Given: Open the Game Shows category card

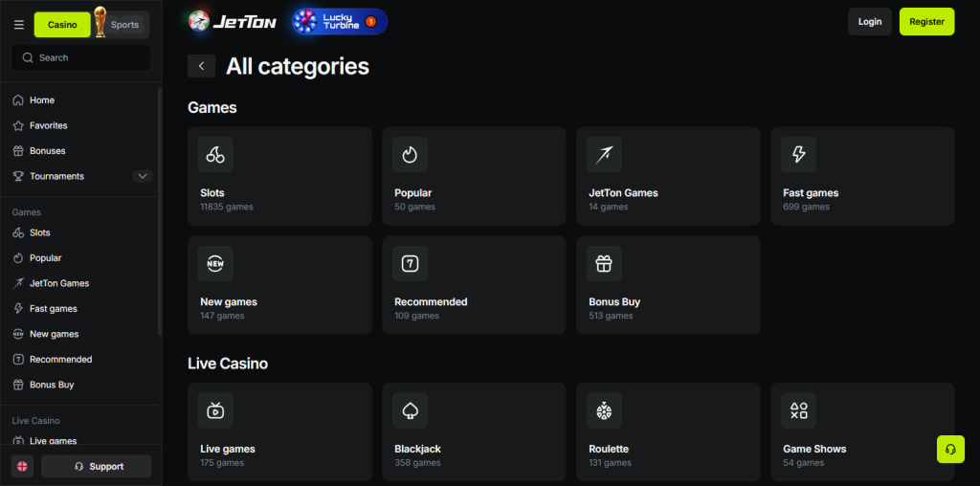Looking at the screenshot, I should point(862,432).
